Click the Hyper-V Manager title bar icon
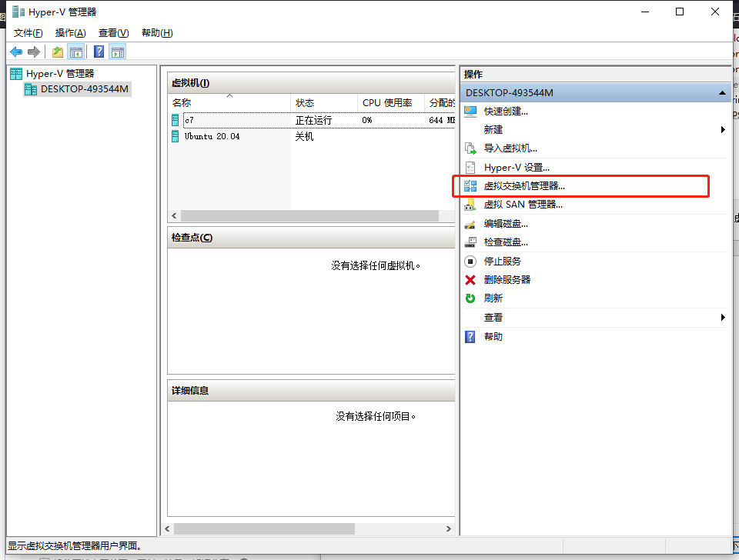The height and width of the screenshot is (560, 739). 18,12
